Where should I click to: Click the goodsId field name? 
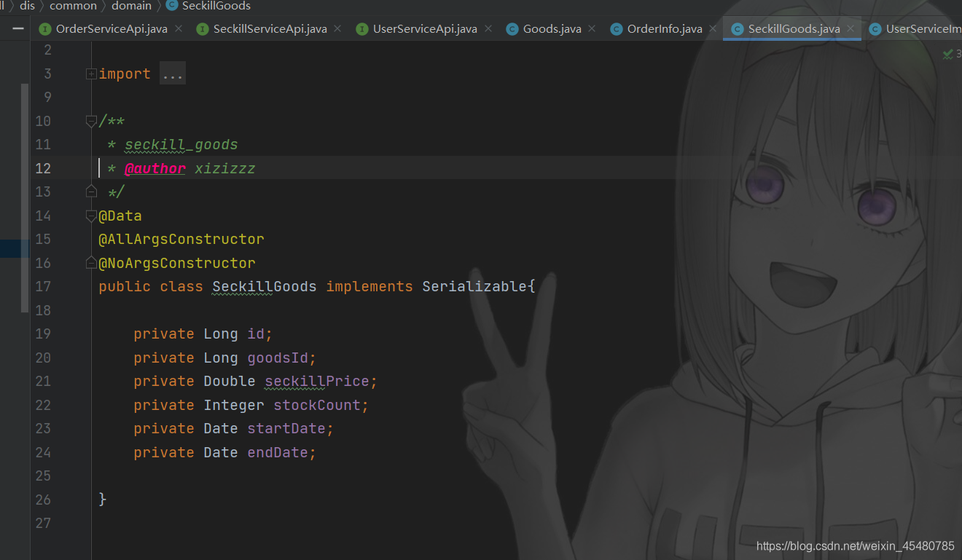278,358
